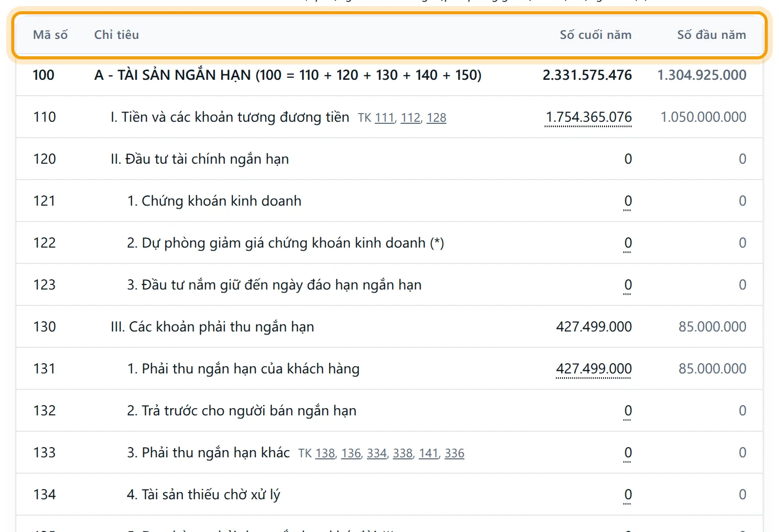Select underlined year-end 0 of row 123
779x532 pixels.
(x=628, y=285)
